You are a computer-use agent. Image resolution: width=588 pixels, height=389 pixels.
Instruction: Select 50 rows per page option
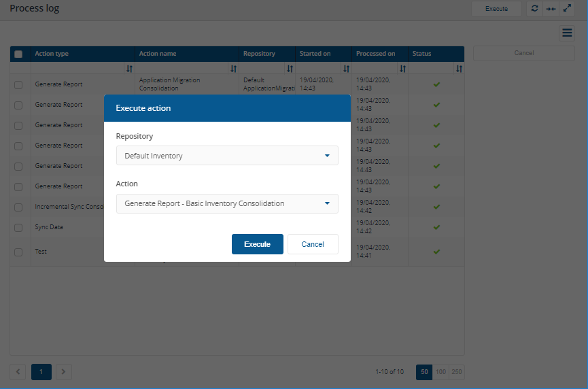click(424, 372)
